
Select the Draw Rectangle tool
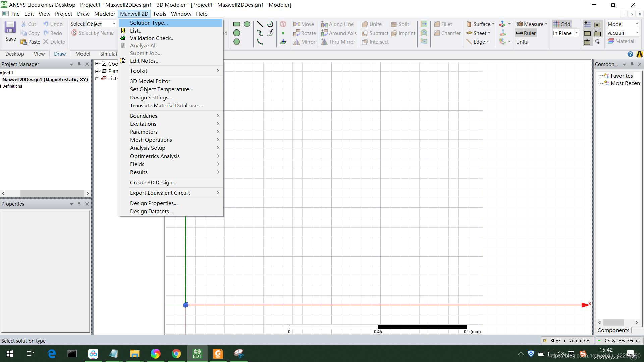pyautogui.click(x=237, y=24)
